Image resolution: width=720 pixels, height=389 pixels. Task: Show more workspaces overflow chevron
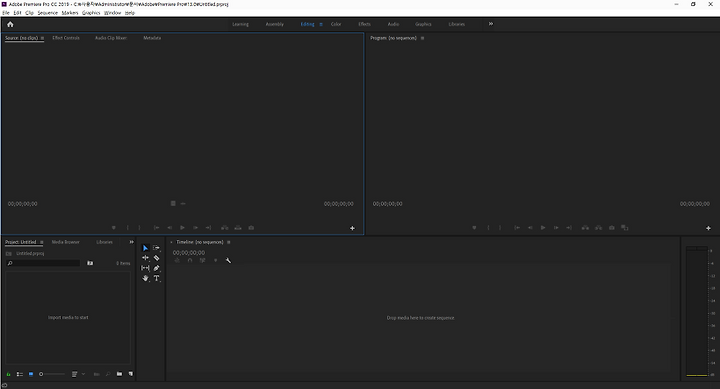tap(490, 24)
